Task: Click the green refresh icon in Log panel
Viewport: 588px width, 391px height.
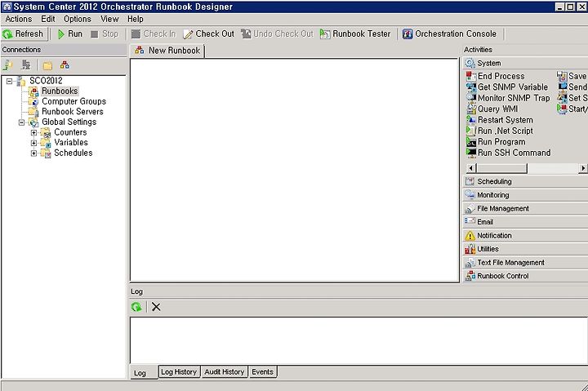Action: coord(136,307)
